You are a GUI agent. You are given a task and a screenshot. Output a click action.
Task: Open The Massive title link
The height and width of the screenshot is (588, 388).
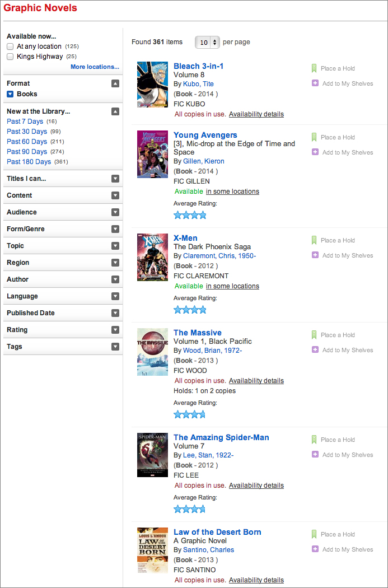click(x=198, y=333)
